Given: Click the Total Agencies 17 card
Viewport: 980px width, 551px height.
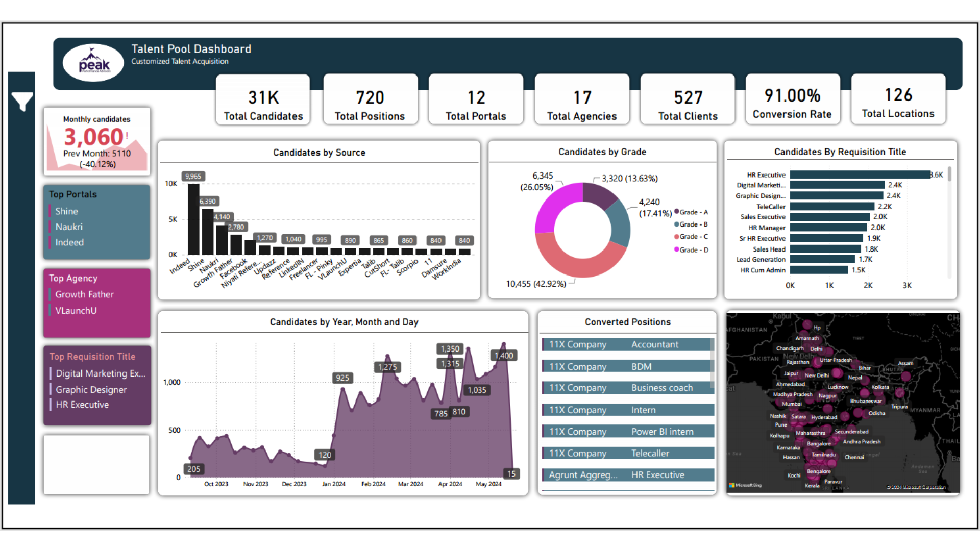Looking at the screenshot, I should point(582,99).
